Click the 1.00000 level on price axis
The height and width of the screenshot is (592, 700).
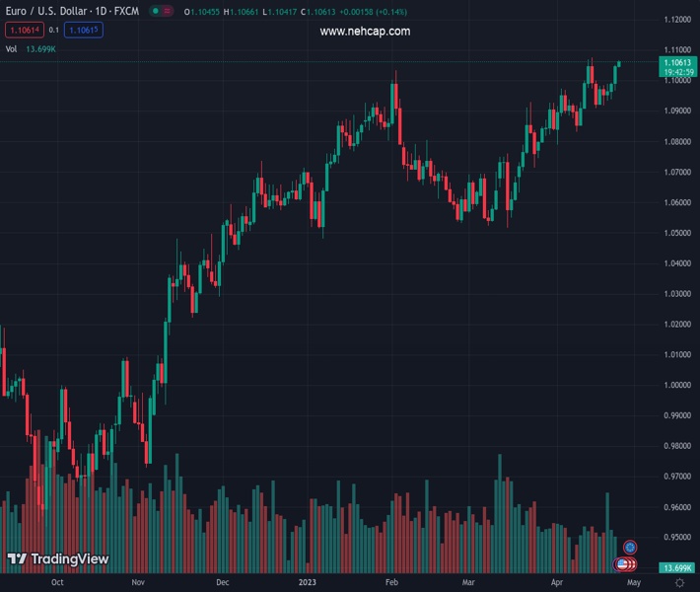click(x=676, y=385)
